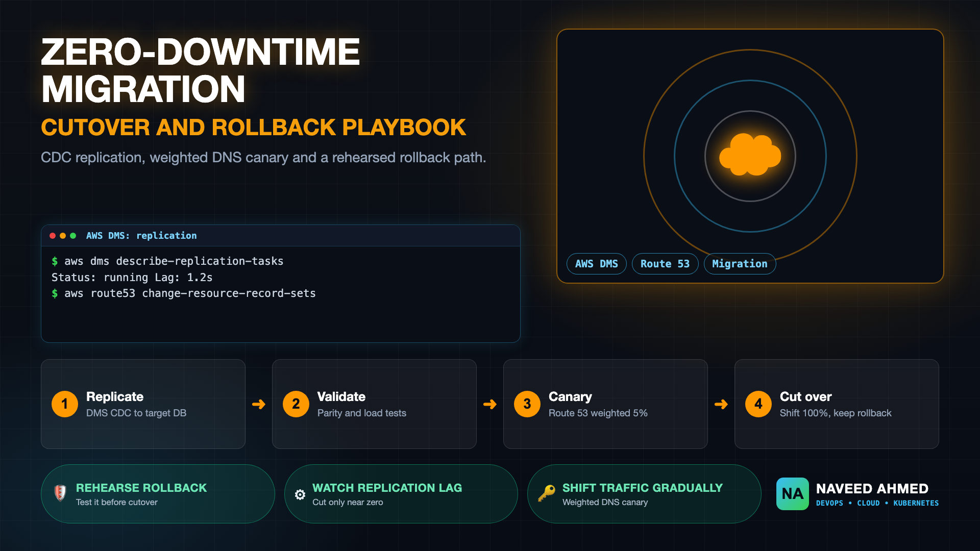The image size is (980, 551).
Task: Click the Cut over step title
Action: pyautogui.click(x=806, y=396)
